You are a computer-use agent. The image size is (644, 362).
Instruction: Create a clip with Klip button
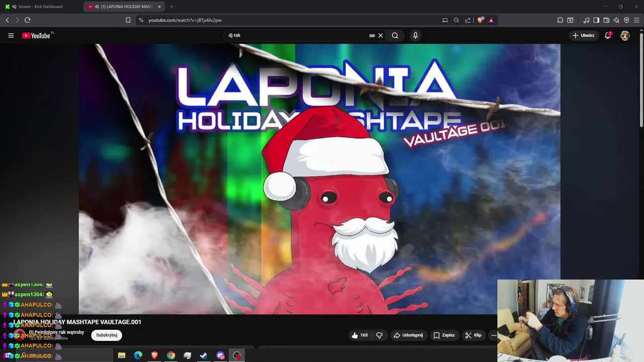(473, 335)
